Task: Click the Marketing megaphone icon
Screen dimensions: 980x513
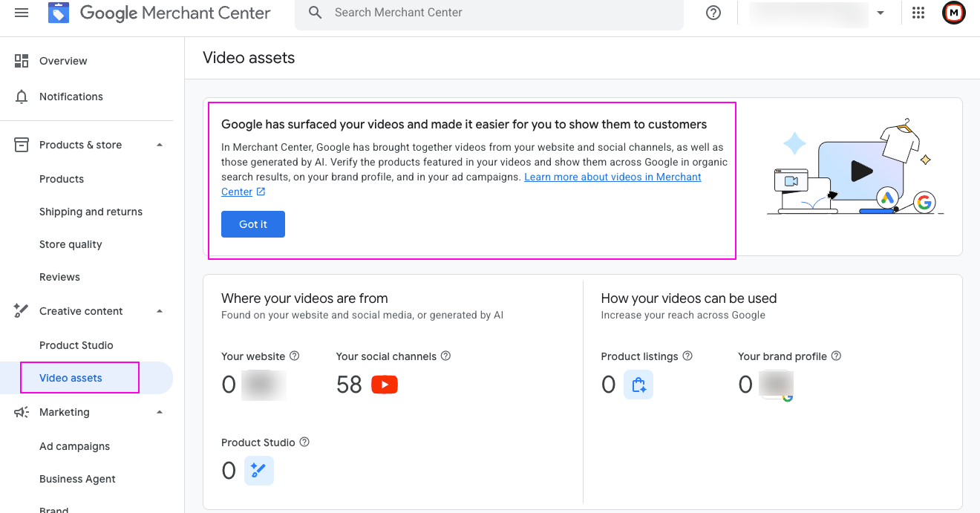Action: pos(22,412)
